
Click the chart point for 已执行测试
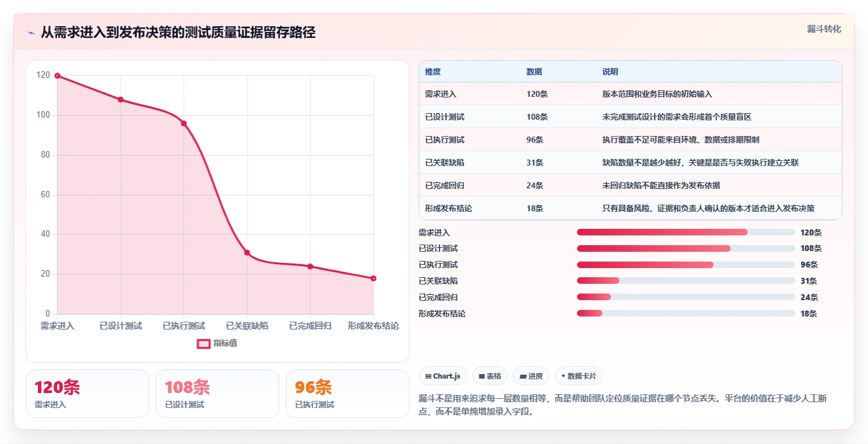click(184, 124)
